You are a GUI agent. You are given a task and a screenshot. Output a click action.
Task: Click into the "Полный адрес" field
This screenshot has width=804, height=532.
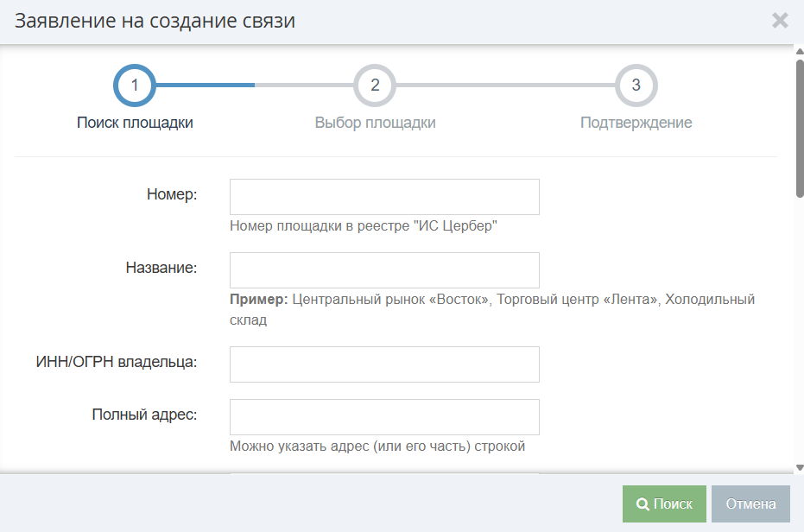[x=384, y=417]
